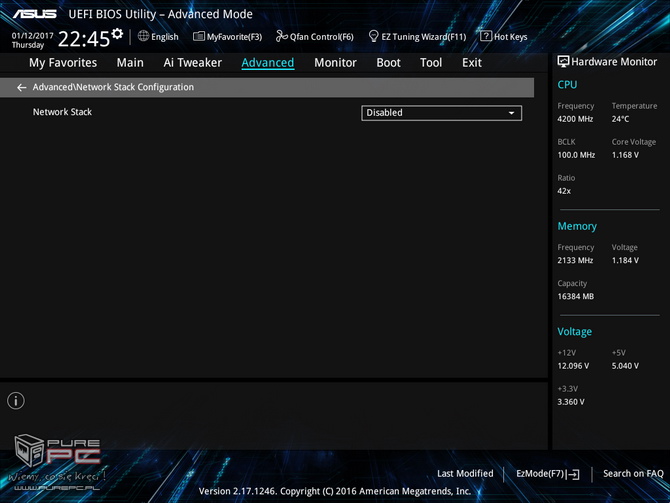Click BCLK value 100.0 MHz
The height and width of the screenshot is (503, 670).
576,155
